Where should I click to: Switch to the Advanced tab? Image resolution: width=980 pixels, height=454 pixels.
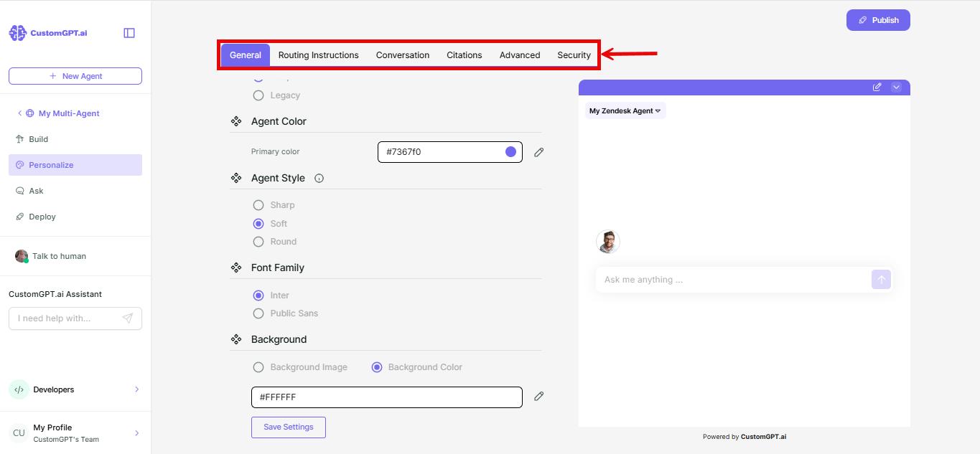point(520,55)
